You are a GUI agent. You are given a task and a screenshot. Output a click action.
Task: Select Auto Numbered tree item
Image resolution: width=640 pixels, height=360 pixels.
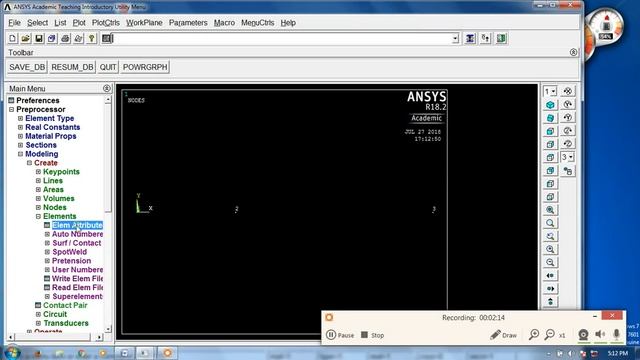(77, 234)
